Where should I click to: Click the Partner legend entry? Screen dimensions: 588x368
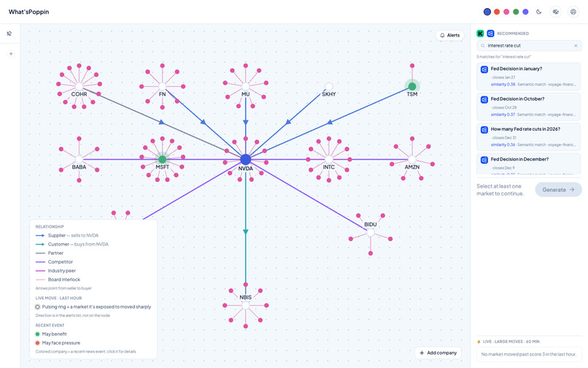click(50, 253)
